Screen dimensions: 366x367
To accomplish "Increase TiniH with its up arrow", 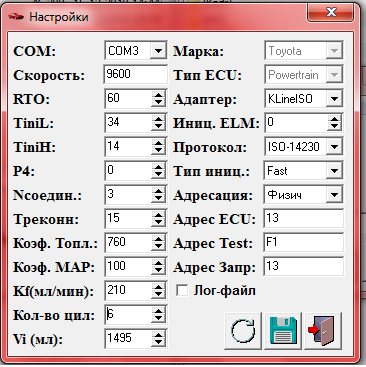I will (x=158, y=143).
